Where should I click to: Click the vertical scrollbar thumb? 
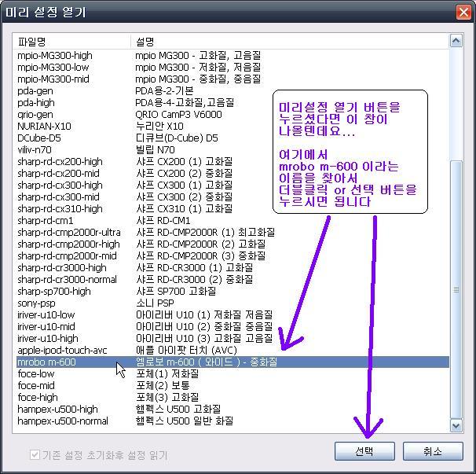(x=456, y=289)
